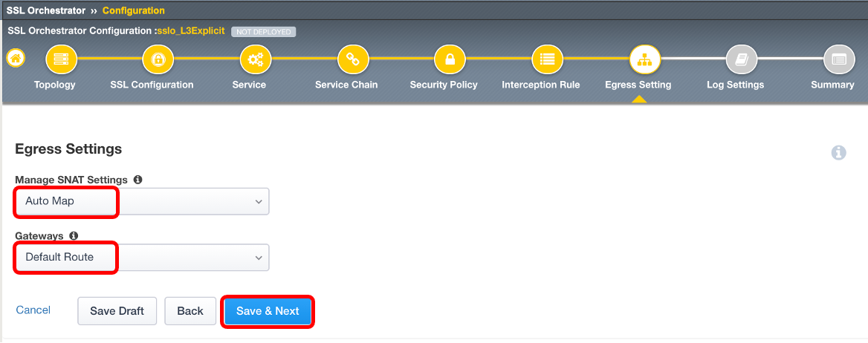Open the Manage SNAT Settings dropdown
Viewport: 868px width, 343px height.
click(x=142, y=201)
